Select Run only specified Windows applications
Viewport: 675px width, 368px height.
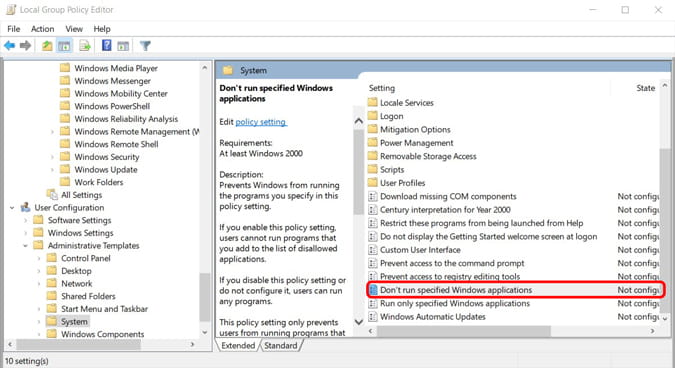coord(455,303)
